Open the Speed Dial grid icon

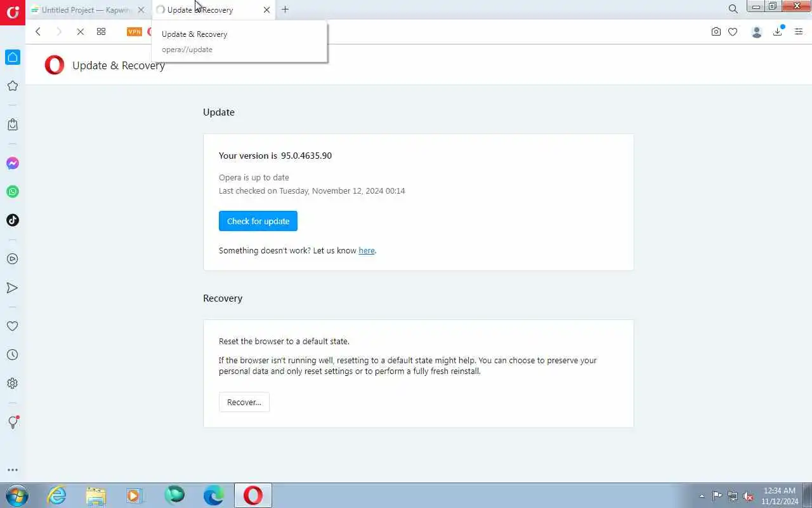click(x=101, y=32)
